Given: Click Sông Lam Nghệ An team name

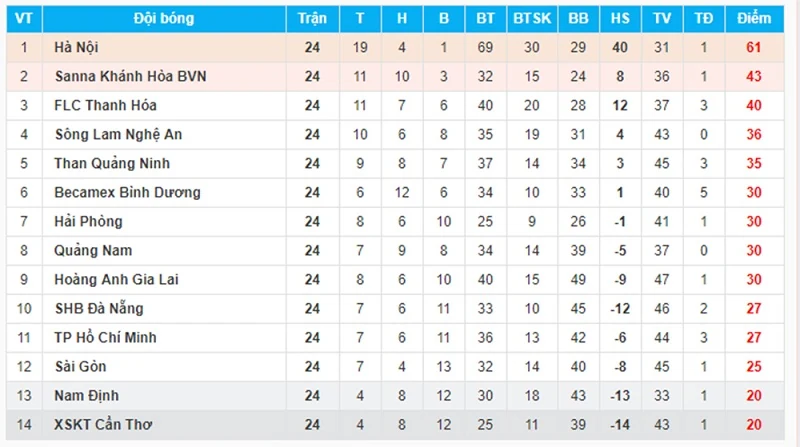Looking at the screenshot, I should pyautogui.click(x=118, y=135).
